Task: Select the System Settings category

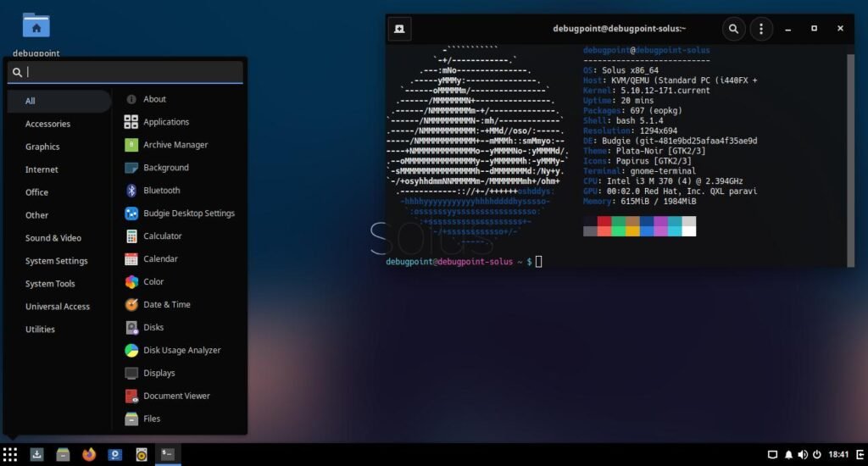Action: click(59, 261)
